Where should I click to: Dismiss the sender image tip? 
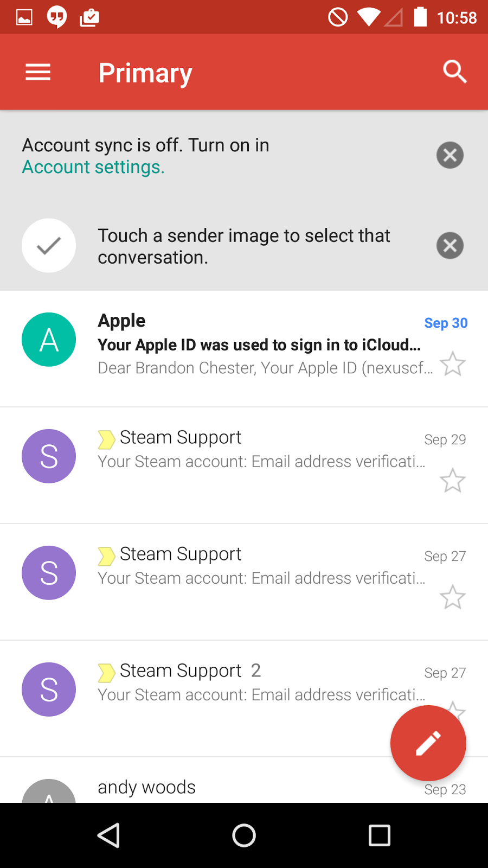[x=450, y=246]
